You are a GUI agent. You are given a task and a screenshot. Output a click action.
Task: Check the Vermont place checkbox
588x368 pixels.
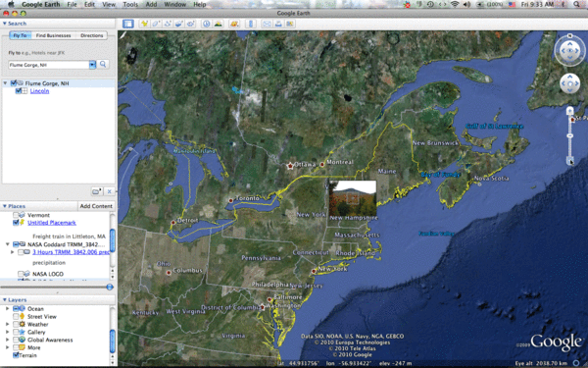(16, 215)
